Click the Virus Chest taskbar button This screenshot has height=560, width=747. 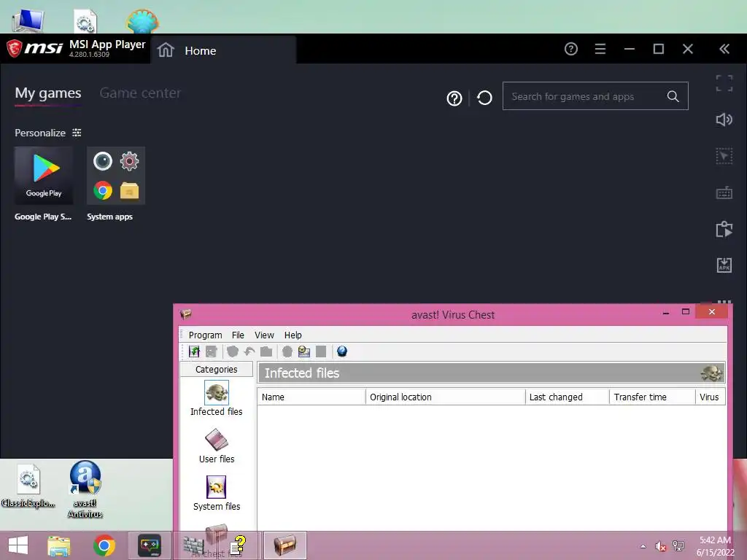coord(285,545)
